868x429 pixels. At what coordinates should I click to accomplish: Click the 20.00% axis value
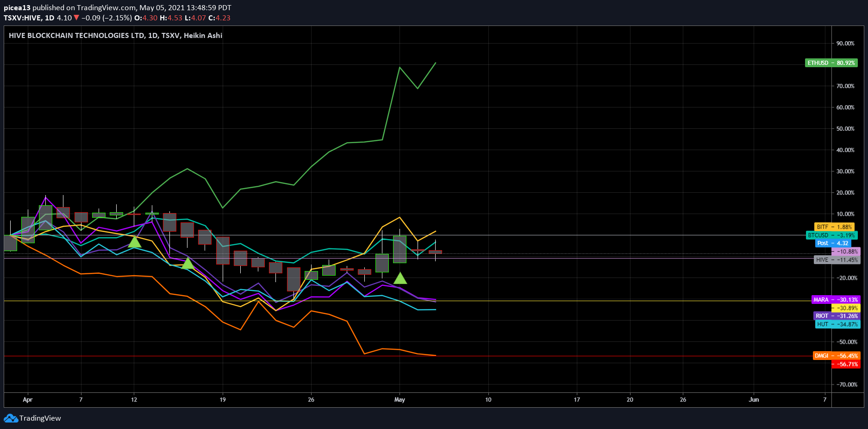coord(845,193)
